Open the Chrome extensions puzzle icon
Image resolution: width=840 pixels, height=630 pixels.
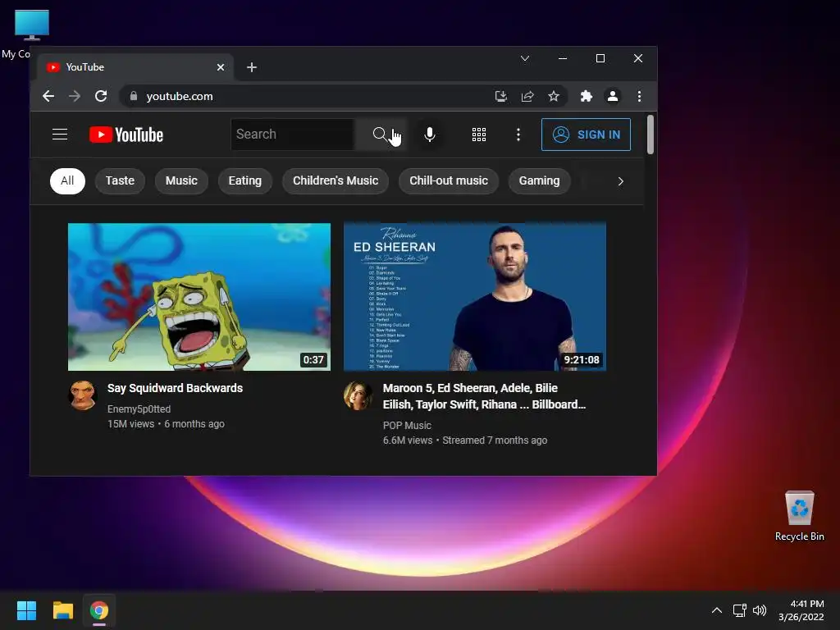(586, 97)
